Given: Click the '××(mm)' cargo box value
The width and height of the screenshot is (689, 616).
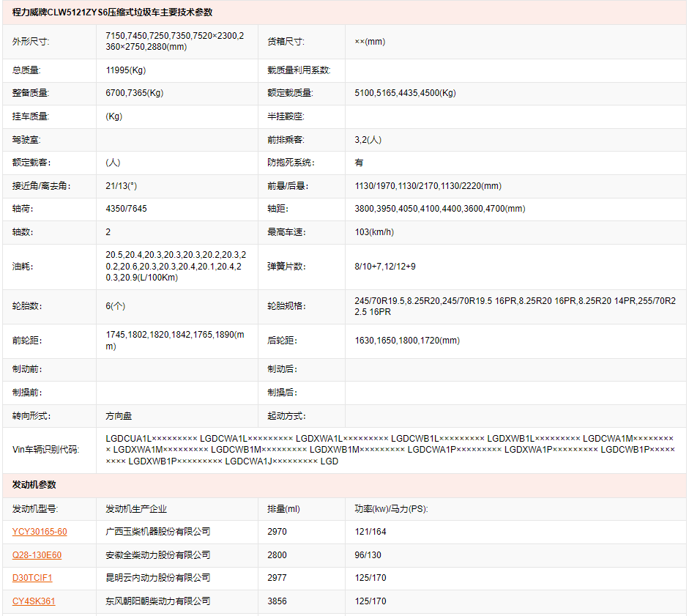Looking at the screenshot, I should [370, 42].
